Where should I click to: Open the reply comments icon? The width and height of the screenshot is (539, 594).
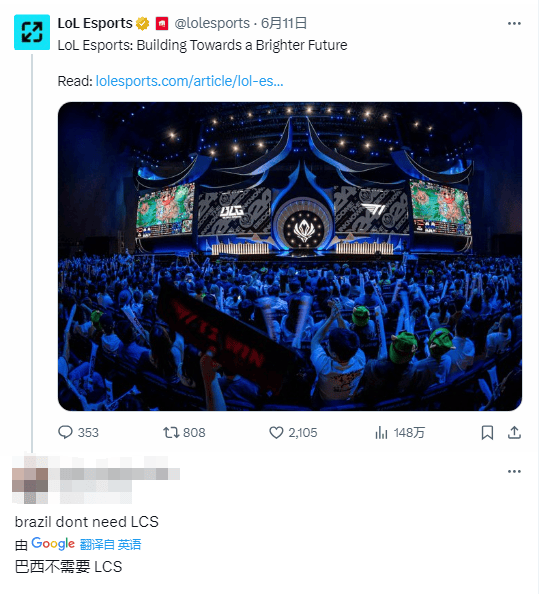point(65,432)
